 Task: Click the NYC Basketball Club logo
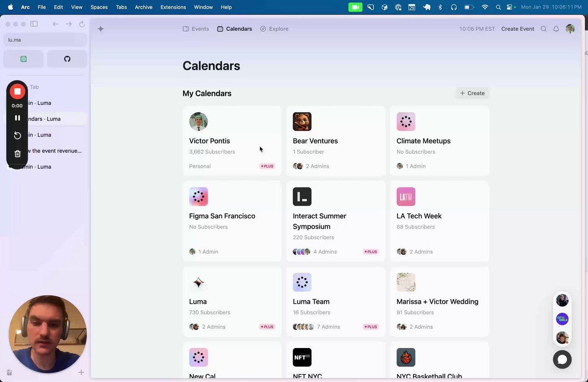(x=406, y=357)
